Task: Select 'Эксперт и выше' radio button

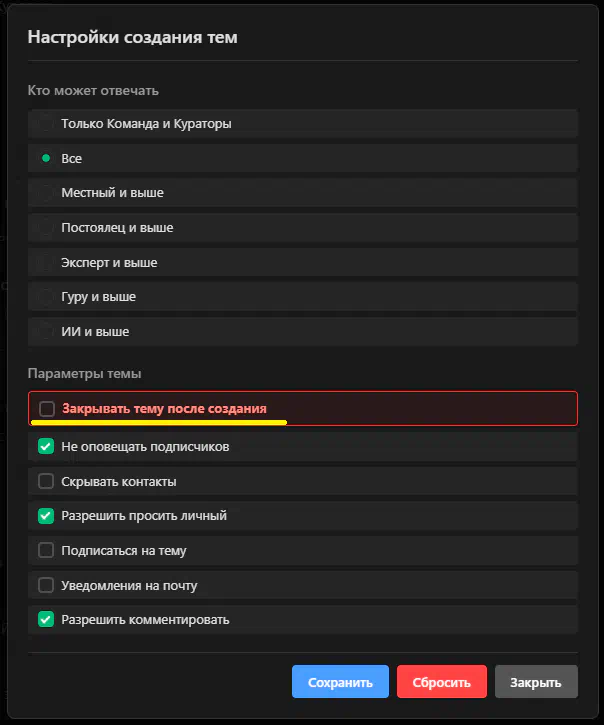Action: (x=46, y=262)
